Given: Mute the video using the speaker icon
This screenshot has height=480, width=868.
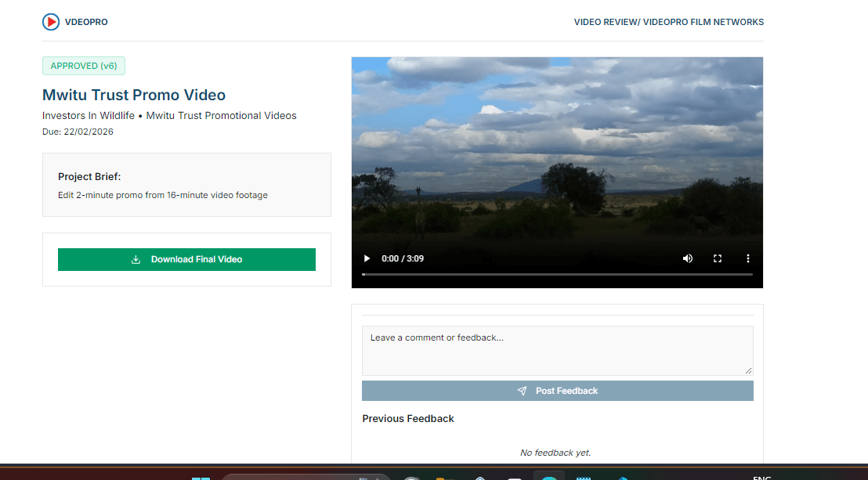Looking at the screenshot, I should (x=688, y=258).
